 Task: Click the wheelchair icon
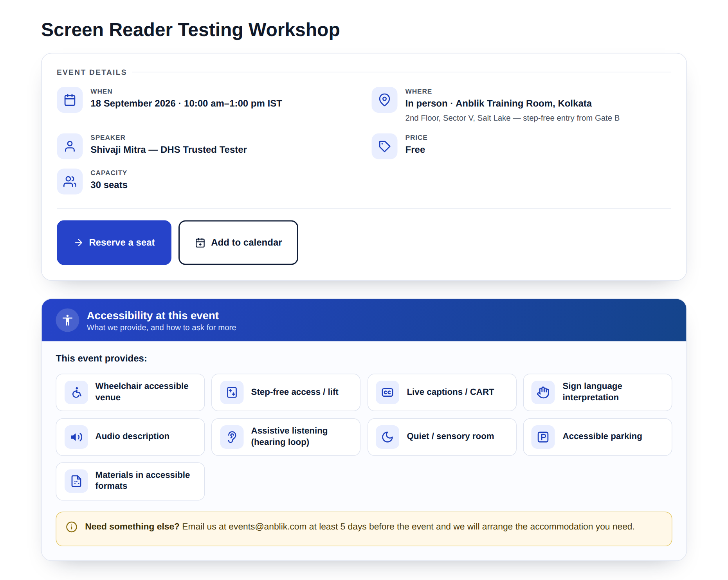[76, 392]
